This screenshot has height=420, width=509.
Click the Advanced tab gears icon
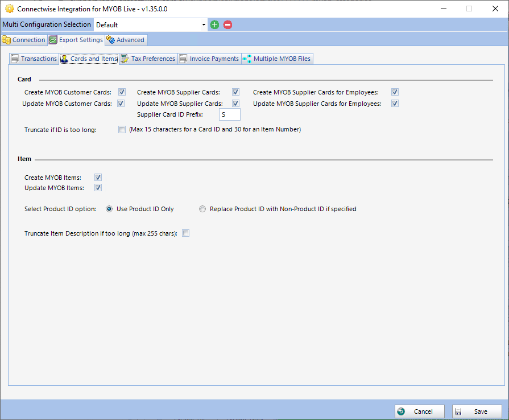110,40
